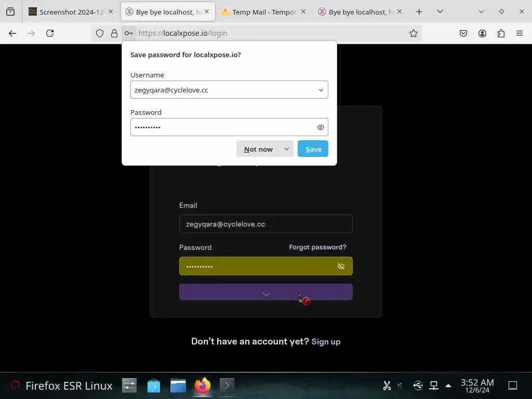
Task: Close the active Bye bye localhost tab
Action: (x=207, y=11)
